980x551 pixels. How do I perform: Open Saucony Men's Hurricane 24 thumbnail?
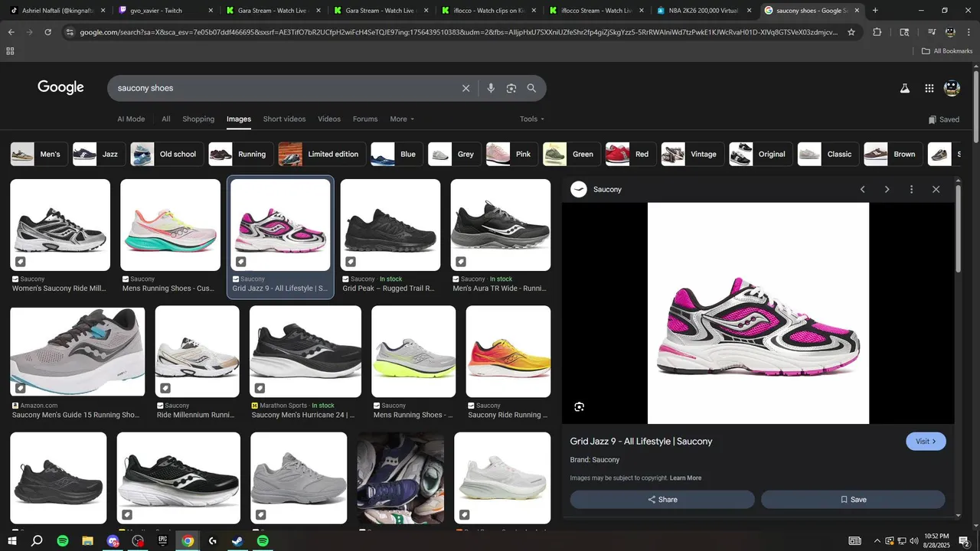click(305, 351)
